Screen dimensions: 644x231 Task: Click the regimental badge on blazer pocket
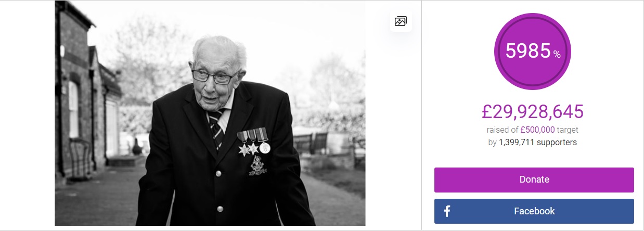(x=255, y=165)
